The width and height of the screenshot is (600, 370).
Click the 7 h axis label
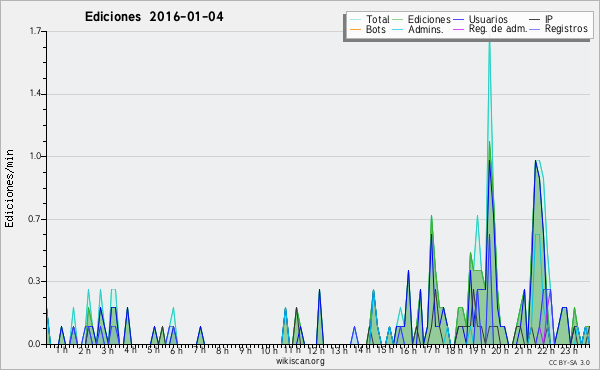pyautogui.click(x=200, y=349)
